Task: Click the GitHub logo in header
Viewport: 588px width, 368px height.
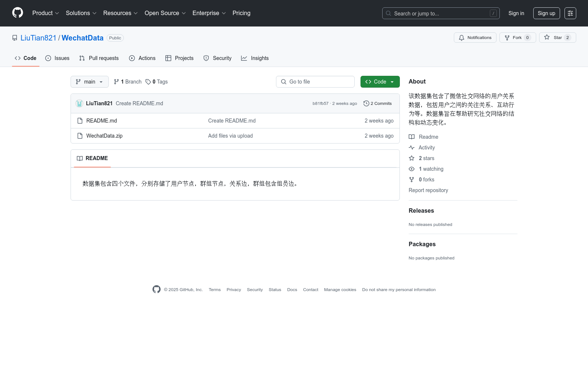Action: tap(18, 13)
